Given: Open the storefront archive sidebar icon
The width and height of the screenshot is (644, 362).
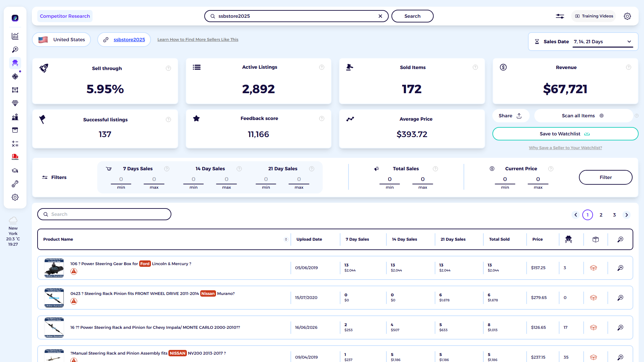Looking at the screenshot, I should click(15, 130).
